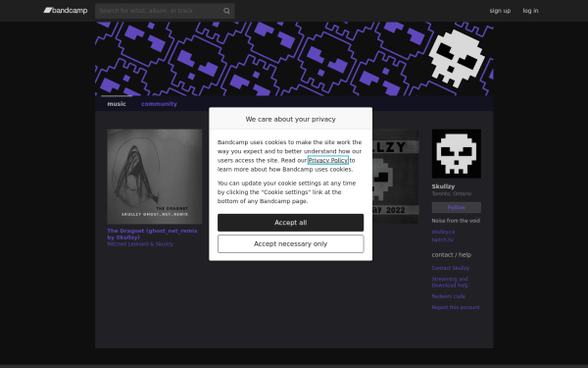Click the Mitchell Leonard & Skullzy artist text
Image resolution: width=588 pixels, height=368 pixels.
point(140,244)
